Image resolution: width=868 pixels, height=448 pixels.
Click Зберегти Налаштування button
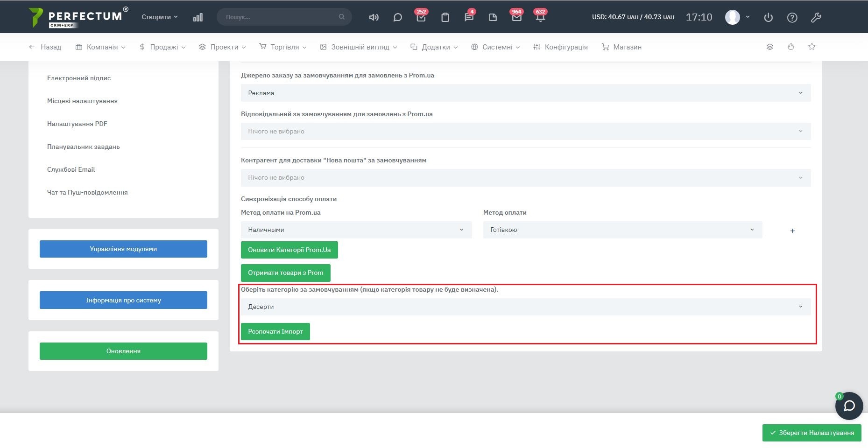coord(812,433)
